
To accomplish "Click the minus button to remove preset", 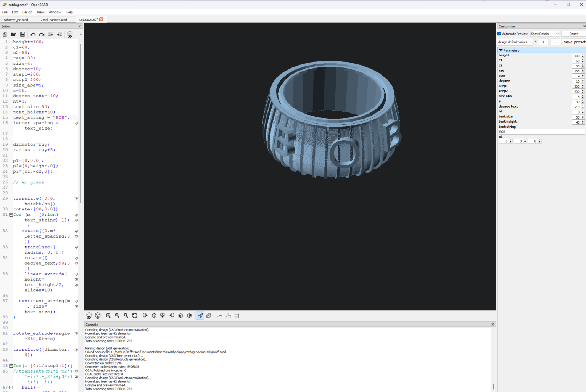I will (x=556, y=42).
